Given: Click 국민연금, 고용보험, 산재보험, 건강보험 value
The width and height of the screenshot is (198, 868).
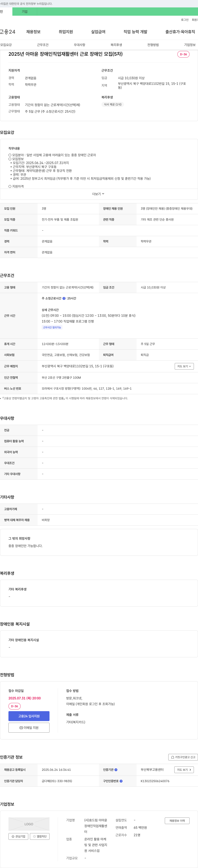Looking at the screenshot, I should click(x=66, y=355).
